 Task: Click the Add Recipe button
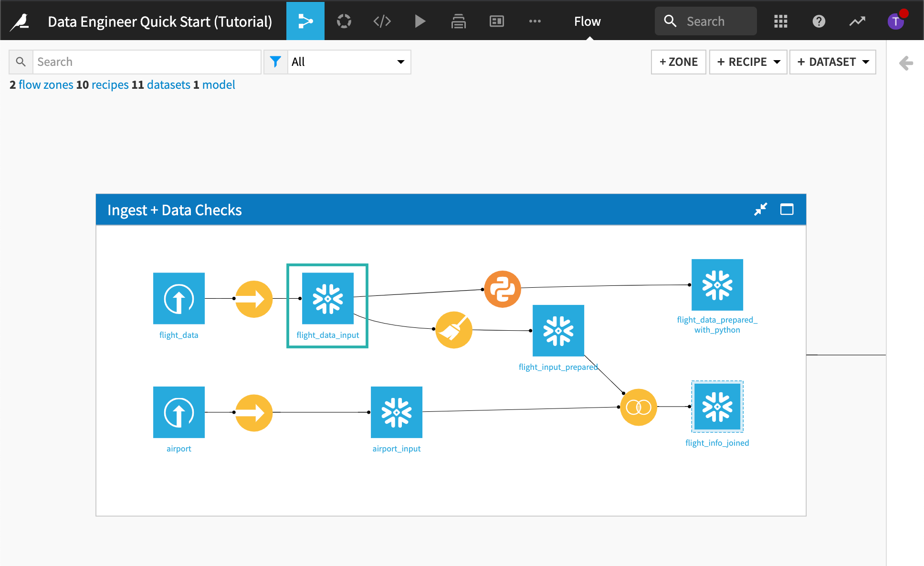pyautogui.click(x=747, y=62)
